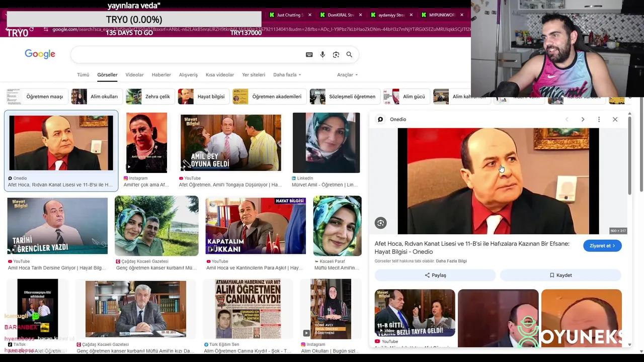Expand the Araçlar tools dropdown
The height and width of the screenshot is (362, 644).
click(x=347, y=75)
